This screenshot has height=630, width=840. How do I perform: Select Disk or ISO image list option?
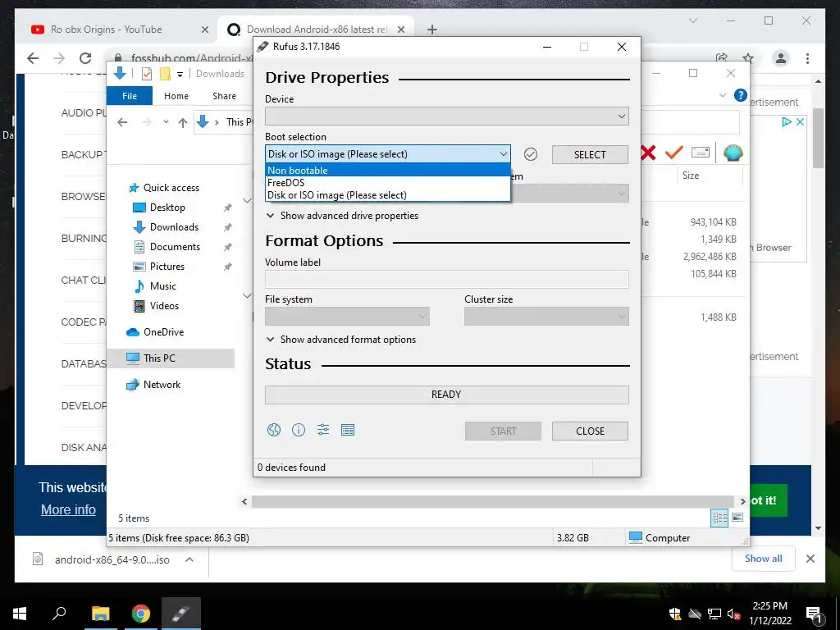[388, 195]
